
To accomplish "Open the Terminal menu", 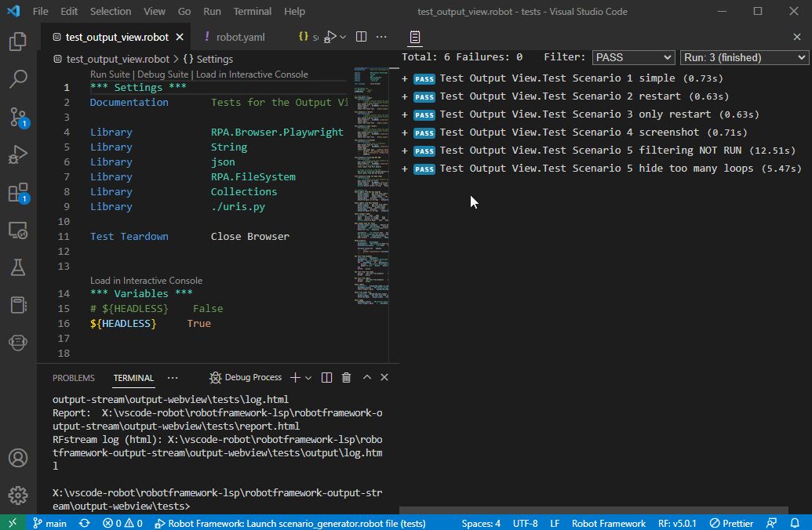I will 252,12.
